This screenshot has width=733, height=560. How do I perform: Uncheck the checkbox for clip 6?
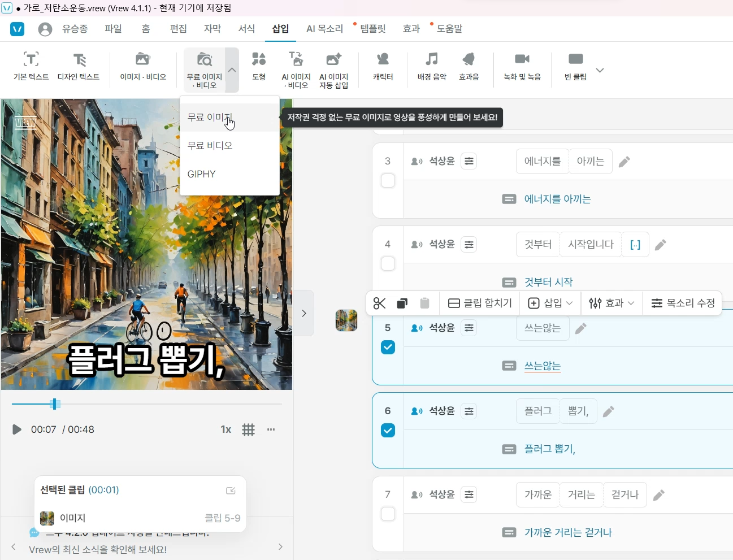click(388, 431)
